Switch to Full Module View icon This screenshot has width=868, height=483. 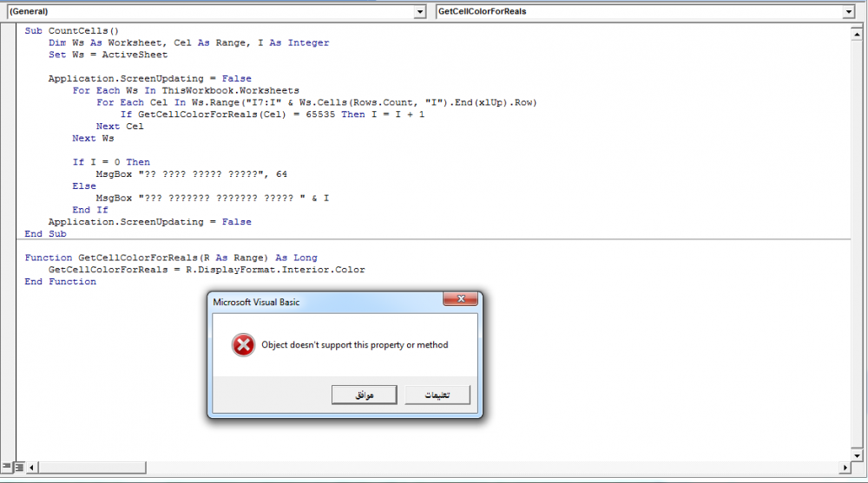[19, 467]
